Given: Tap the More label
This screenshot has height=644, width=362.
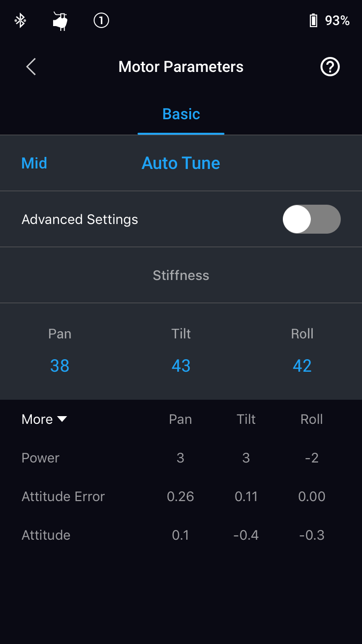Looking at the screenshot, I should click(x=37, y=419).
